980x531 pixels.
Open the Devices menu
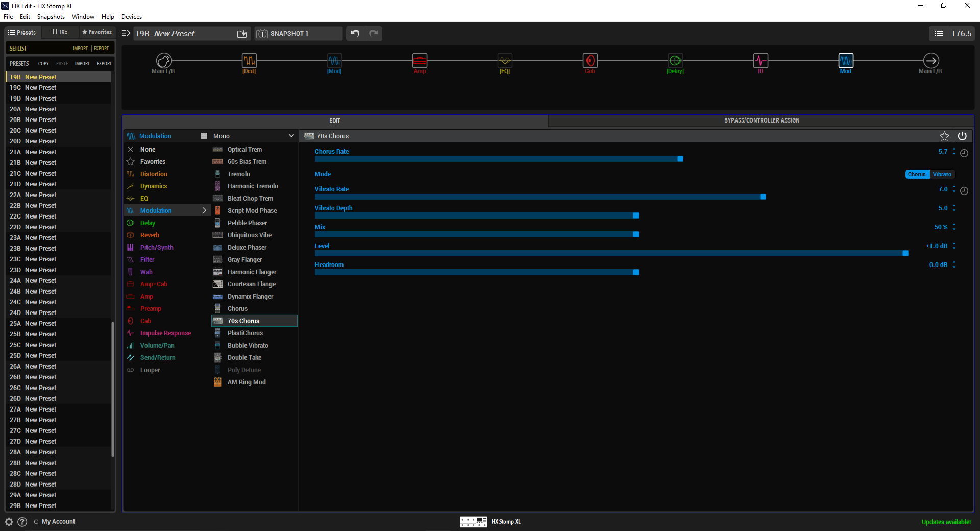[x=132, y=17]
